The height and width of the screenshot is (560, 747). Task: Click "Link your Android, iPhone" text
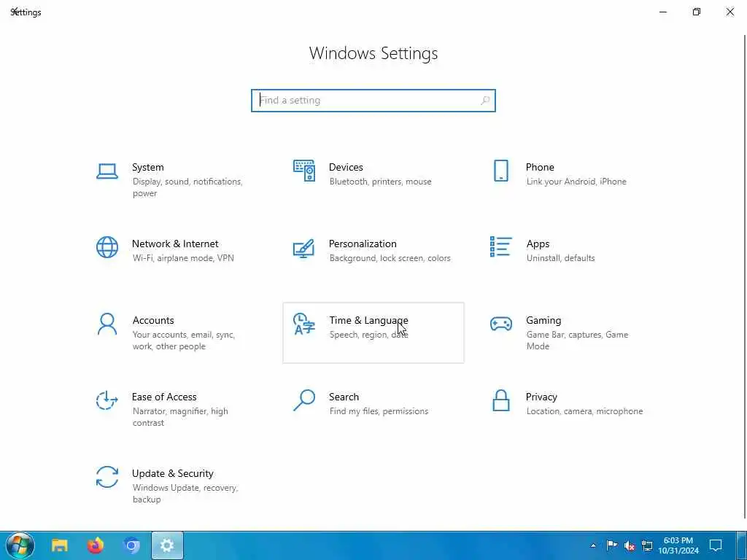pos(576,182)
